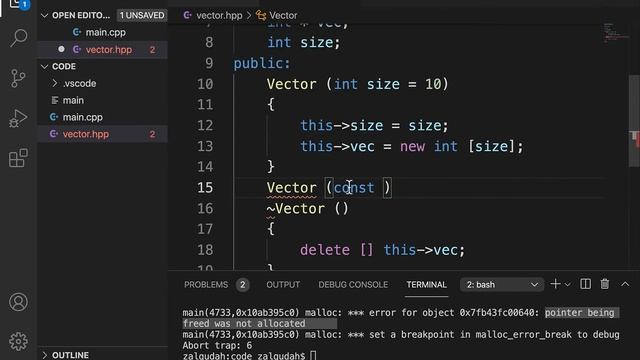Click 'new int [size];' on line 13
This screenshot has width=640, height=360.
click(461, 146)
